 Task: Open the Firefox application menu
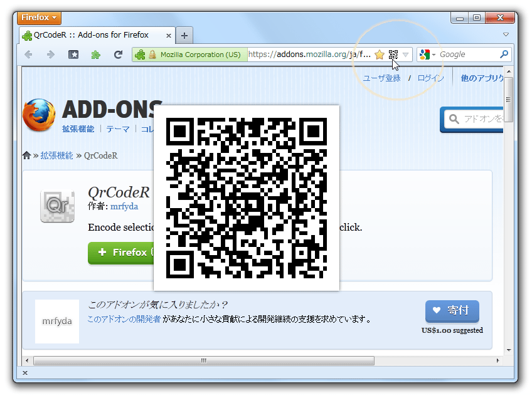pos(40,18)
